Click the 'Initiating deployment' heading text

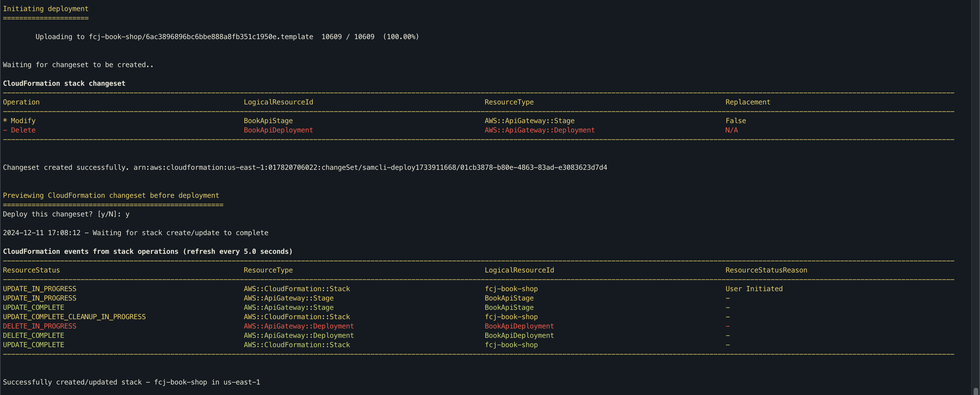tap(46, 9)
